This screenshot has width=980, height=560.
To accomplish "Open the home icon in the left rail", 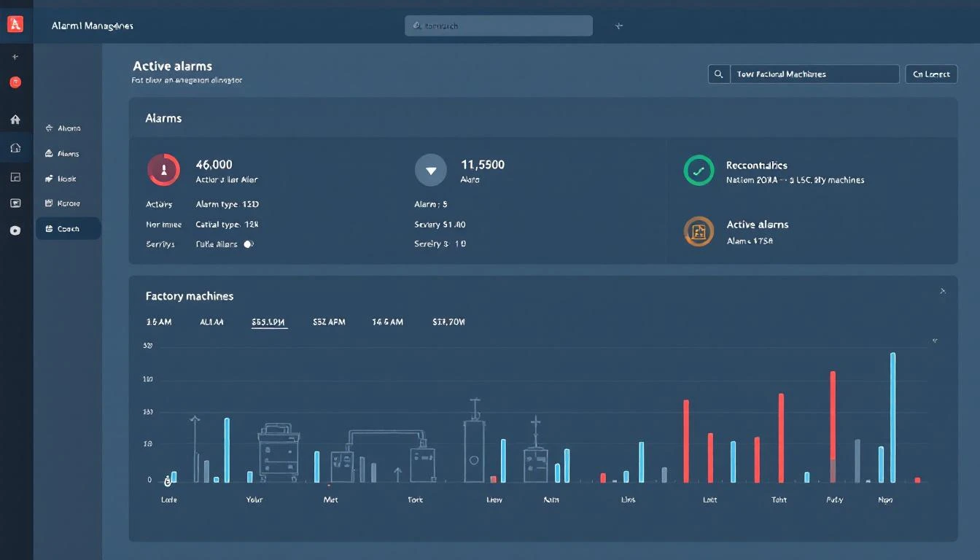I will 15,119.
